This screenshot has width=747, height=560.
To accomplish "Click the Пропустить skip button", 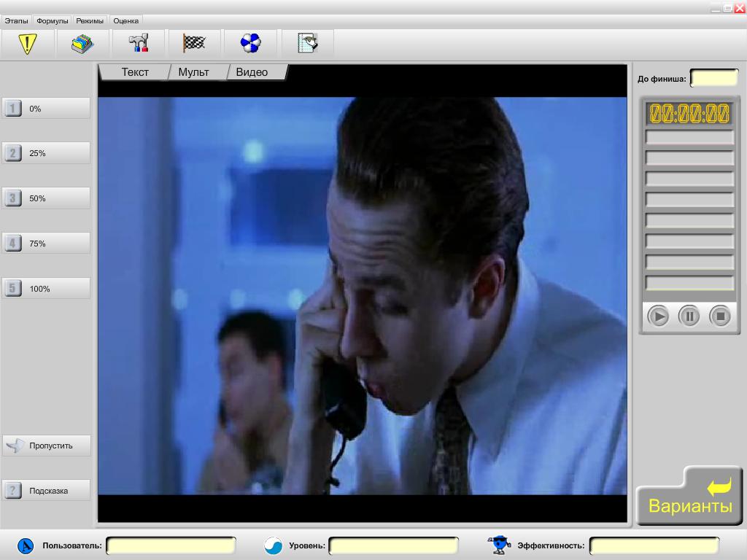I will [x=47, y=446].
